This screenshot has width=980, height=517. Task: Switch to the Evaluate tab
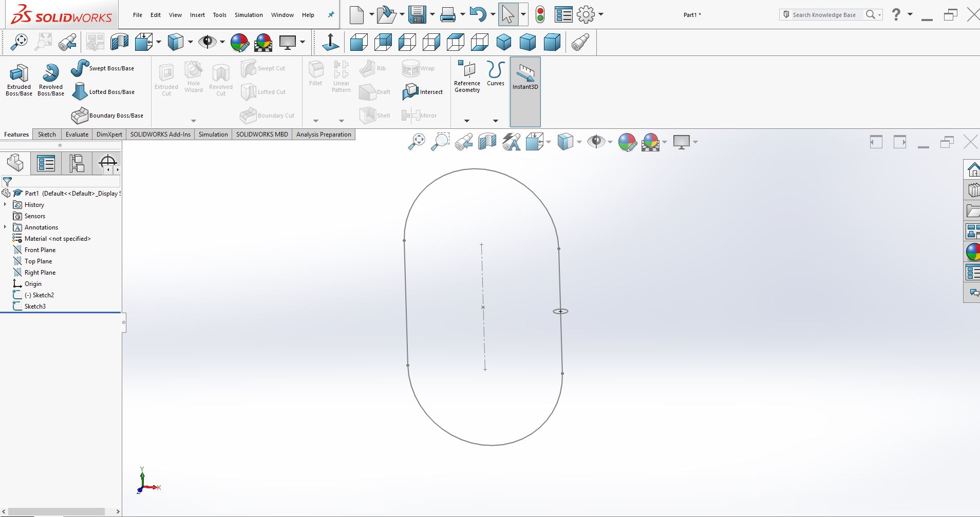[77, 135]
